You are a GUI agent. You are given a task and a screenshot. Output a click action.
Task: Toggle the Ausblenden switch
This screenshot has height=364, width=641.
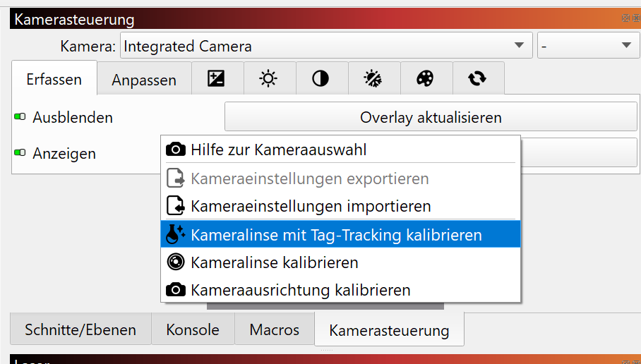[20, 117]
